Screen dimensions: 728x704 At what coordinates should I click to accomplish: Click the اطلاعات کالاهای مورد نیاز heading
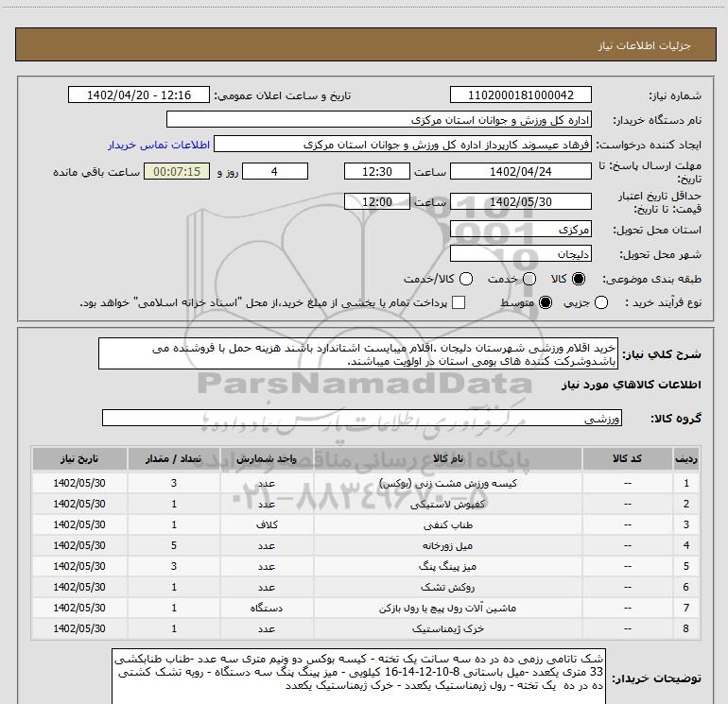(631, 386)
